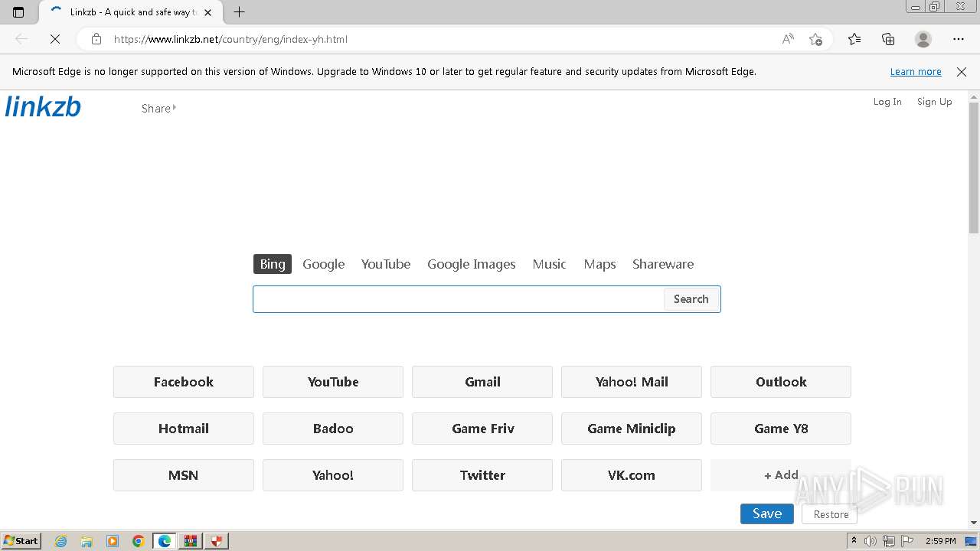
Task: Switch to the Google search tab
Action: [324, 264]
